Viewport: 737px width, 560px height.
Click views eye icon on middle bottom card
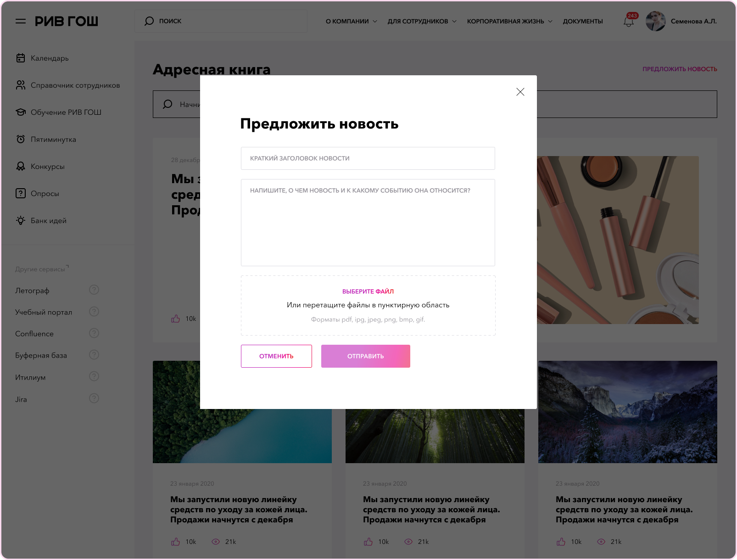point(408,542)
